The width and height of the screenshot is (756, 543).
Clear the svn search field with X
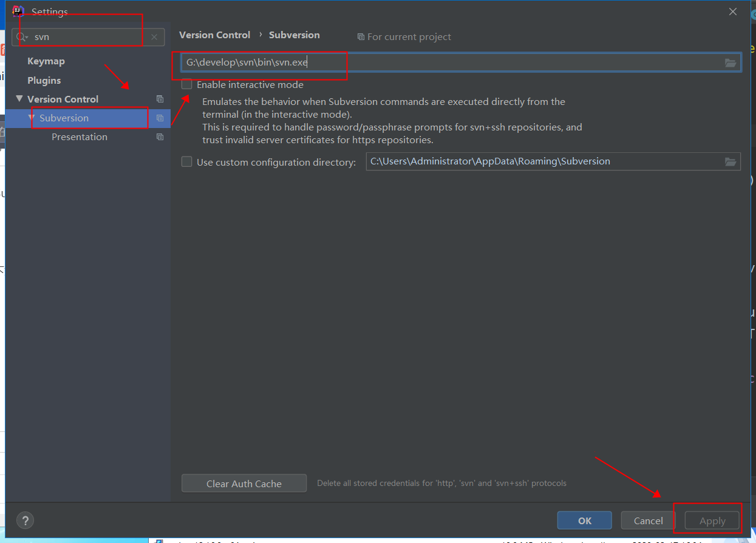[154, 37]
